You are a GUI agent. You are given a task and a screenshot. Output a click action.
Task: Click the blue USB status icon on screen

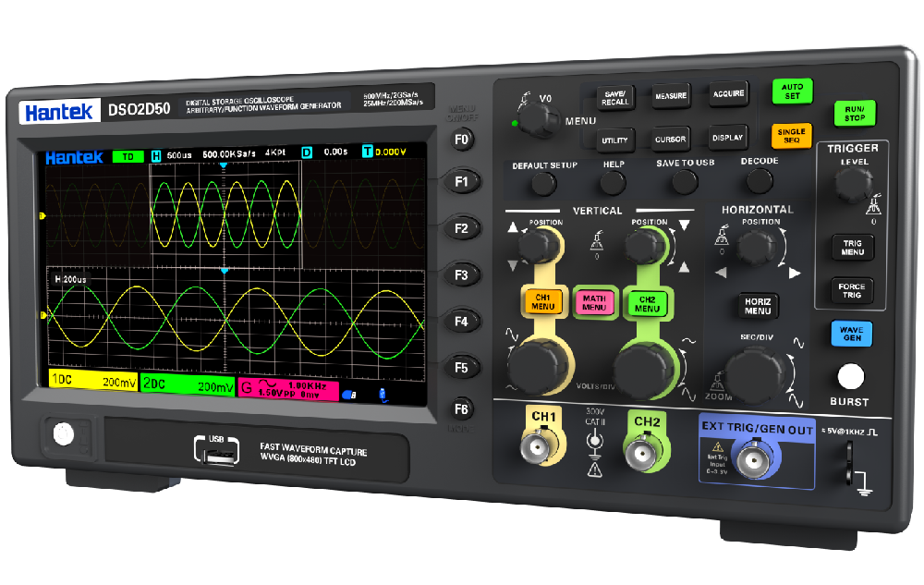(x=349, y=395)
